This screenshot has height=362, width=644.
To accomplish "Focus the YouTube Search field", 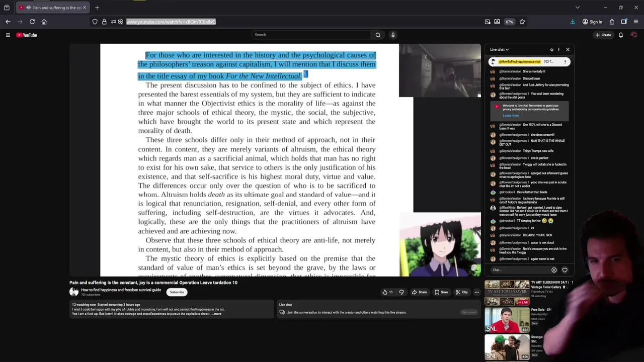I will [311, 35].
